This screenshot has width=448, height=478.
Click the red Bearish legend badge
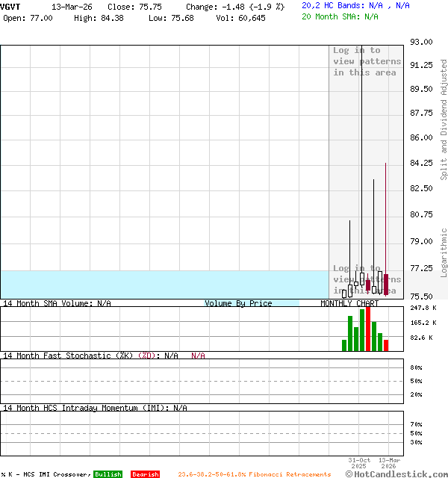145,474
